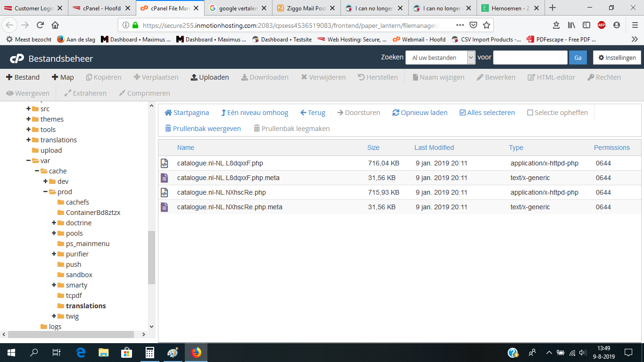Switch to the cPanel - Hoofd tab

[x=101, y=8]
